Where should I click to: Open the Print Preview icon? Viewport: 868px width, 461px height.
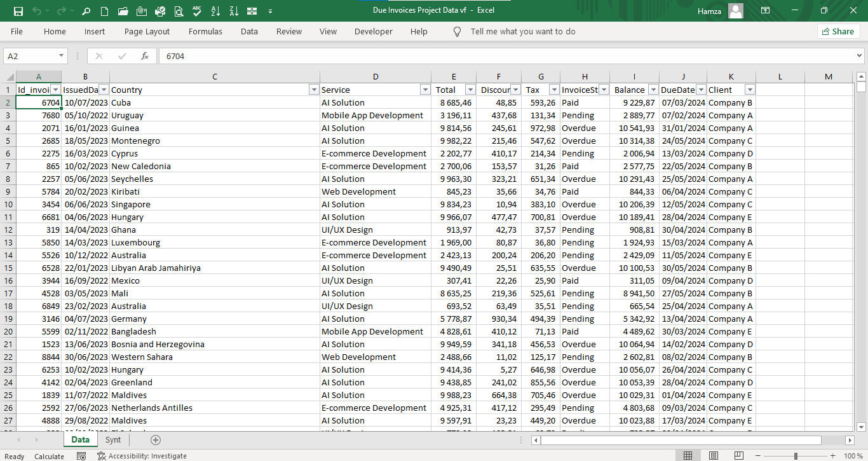click(x=179, y=11)
